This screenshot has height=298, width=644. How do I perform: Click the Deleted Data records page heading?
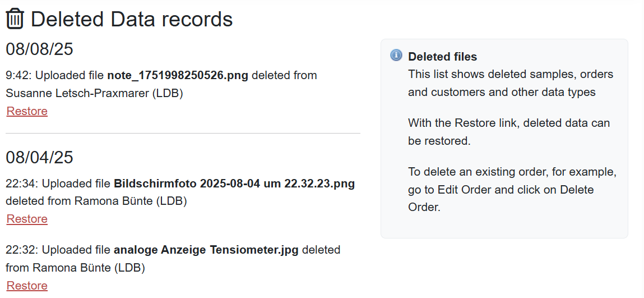131,19
